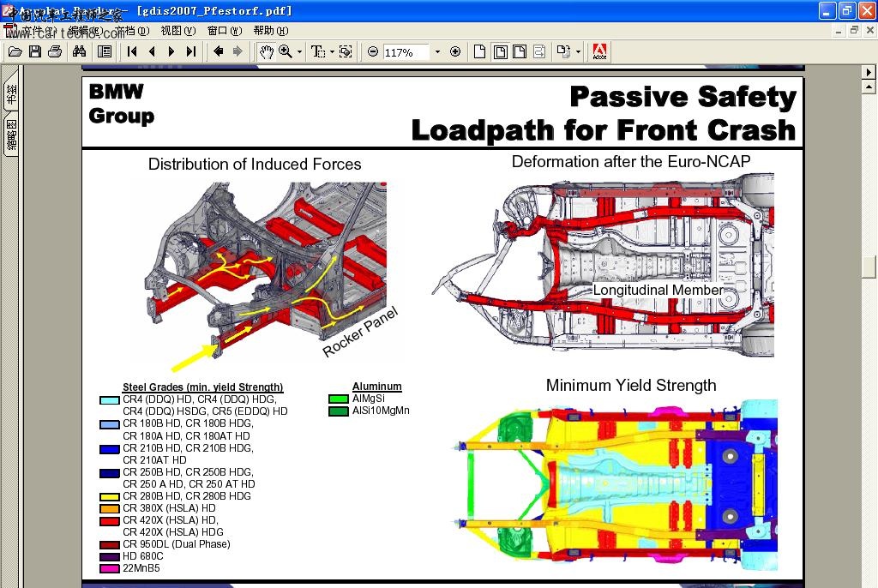The width and height of the screenshot is (878, 588).
Task: Click the "Deformation after the Euro-NCAP" heading
Action: pyautogui.click(x=631, y=162)
